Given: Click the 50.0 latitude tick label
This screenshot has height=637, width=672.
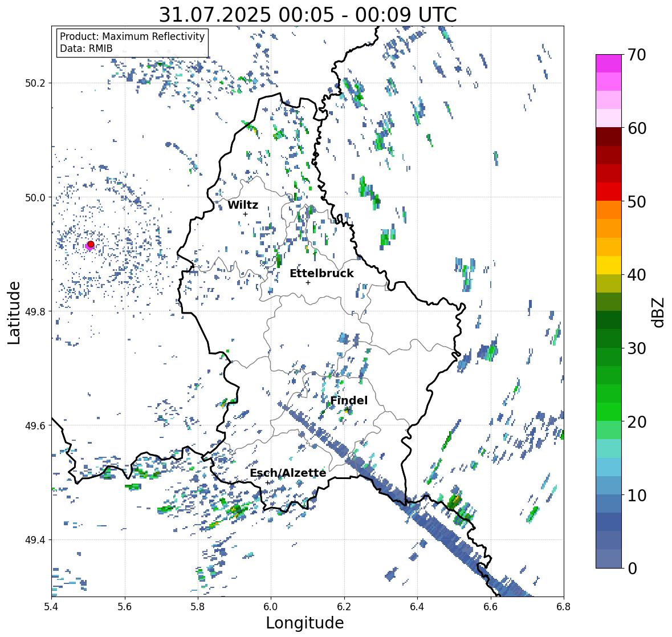Looking at the screenshot, I should (x=35, y=198).
